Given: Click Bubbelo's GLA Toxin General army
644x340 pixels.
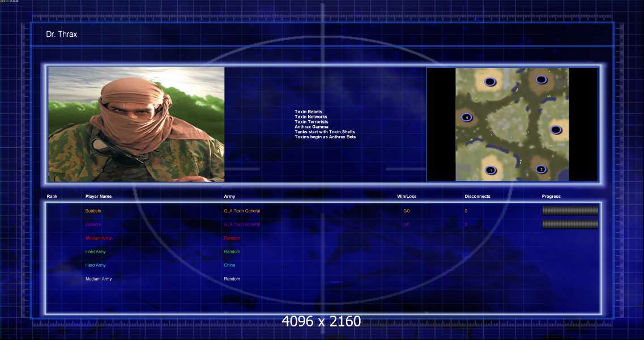Looking at the screenshot, I should coord(242,211).
